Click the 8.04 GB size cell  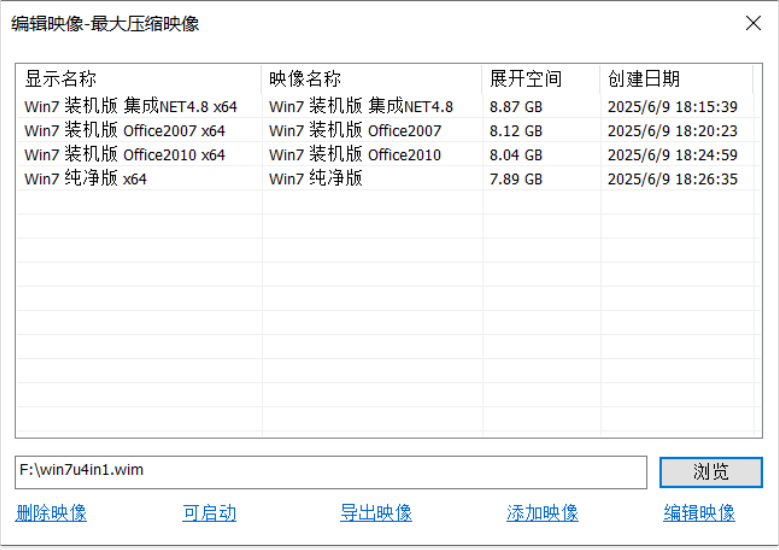click(516, 155)
